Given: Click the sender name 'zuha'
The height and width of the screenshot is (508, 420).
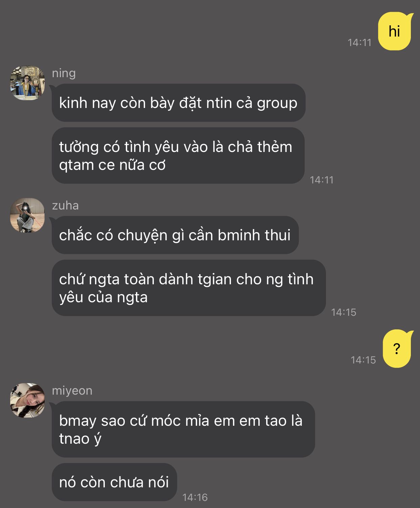Looking at the screenshot, I should pos(65,205).
